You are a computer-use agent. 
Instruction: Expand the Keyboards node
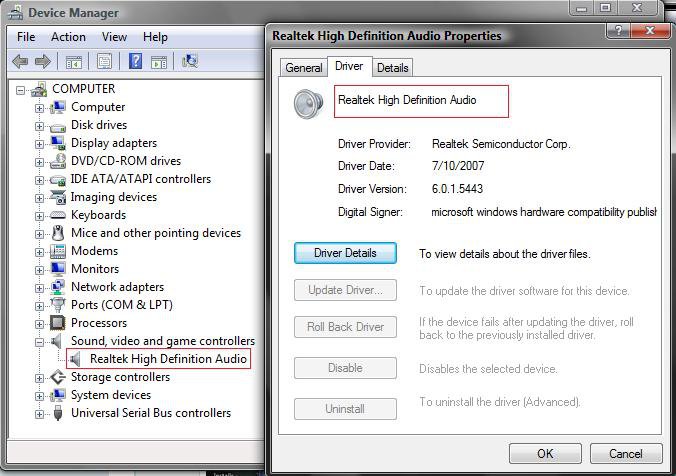click(39, 216)
